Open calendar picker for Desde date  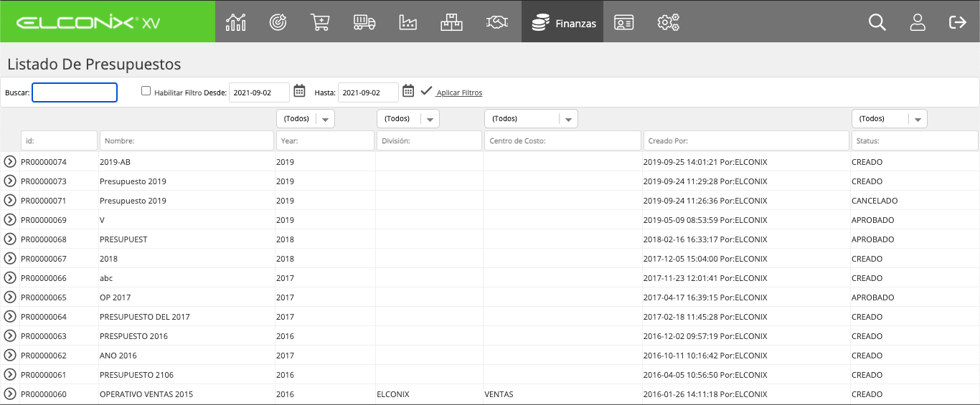coord(300,91)
